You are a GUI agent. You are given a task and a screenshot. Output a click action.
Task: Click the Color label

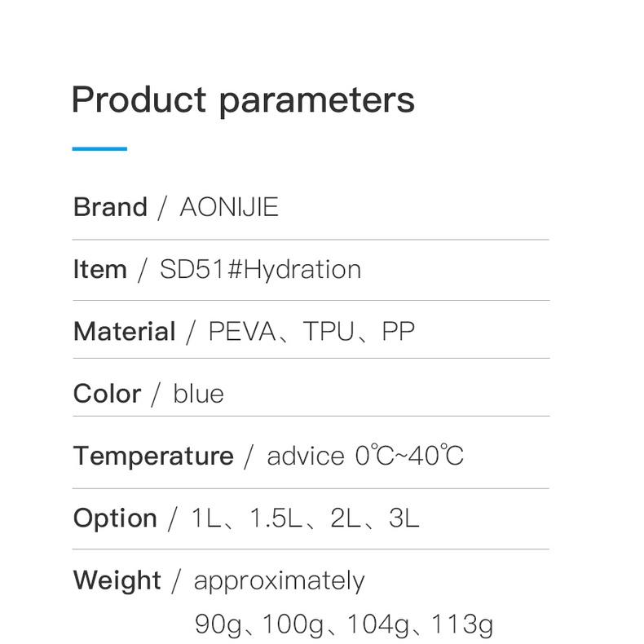coord(107,394)
